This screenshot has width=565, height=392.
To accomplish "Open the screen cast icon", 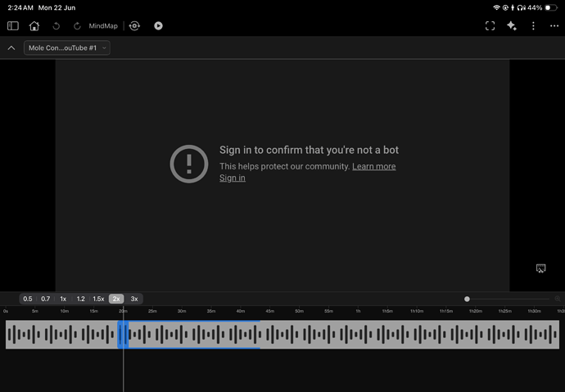I will (541, 268).
